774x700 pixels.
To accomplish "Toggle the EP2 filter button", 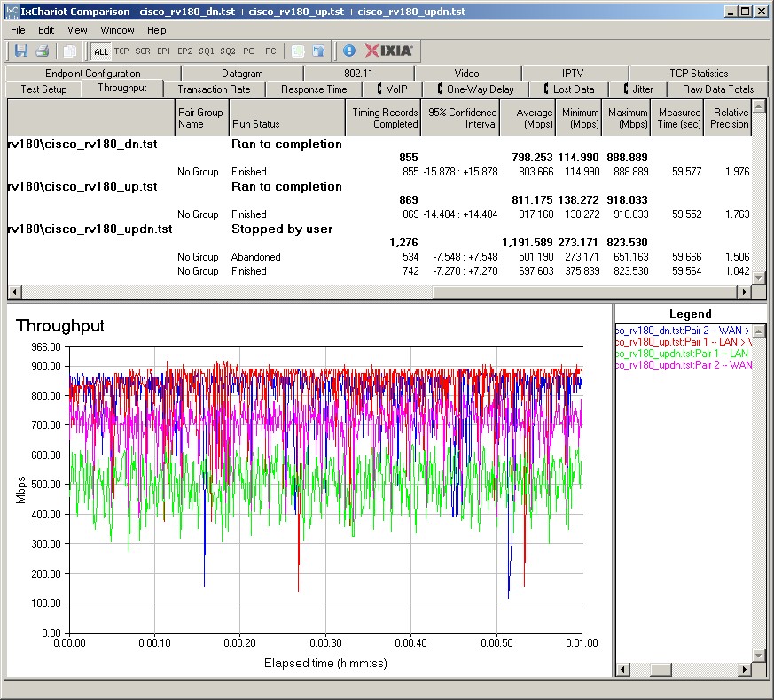I will (185, 51).
